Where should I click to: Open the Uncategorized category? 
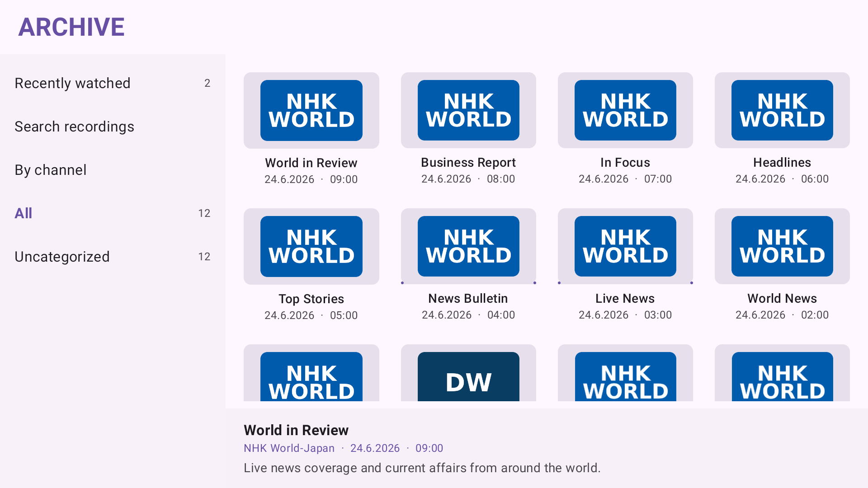tap(113, 257)
